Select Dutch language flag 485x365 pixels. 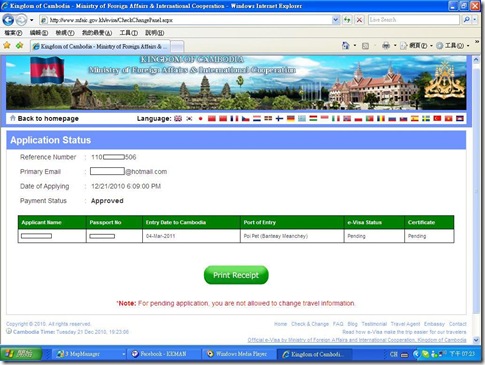(x=257, y=118)
